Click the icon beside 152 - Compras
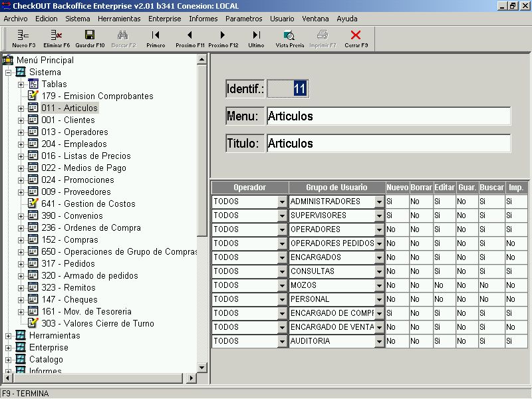 point(33,239)
